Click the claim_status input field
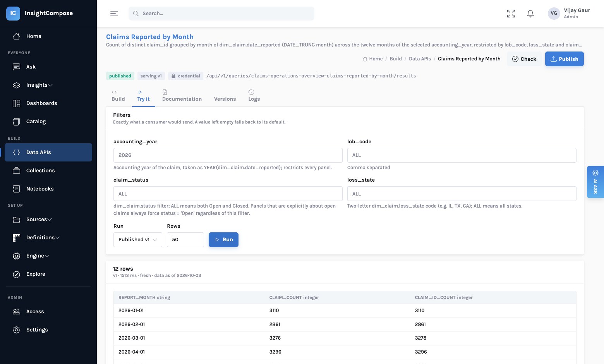The width and height of the screenshot is (604, 364). 228,194
